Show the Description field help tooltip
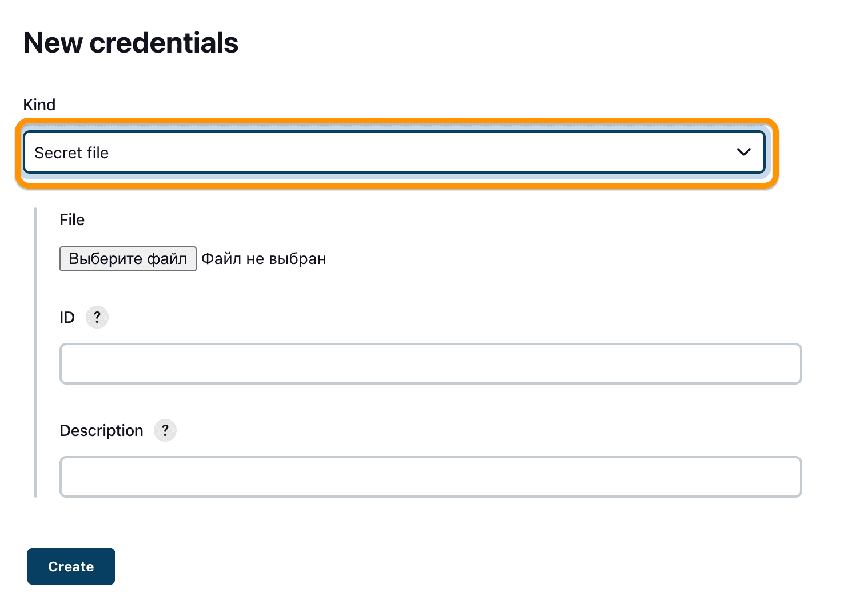 pos(165,430)
